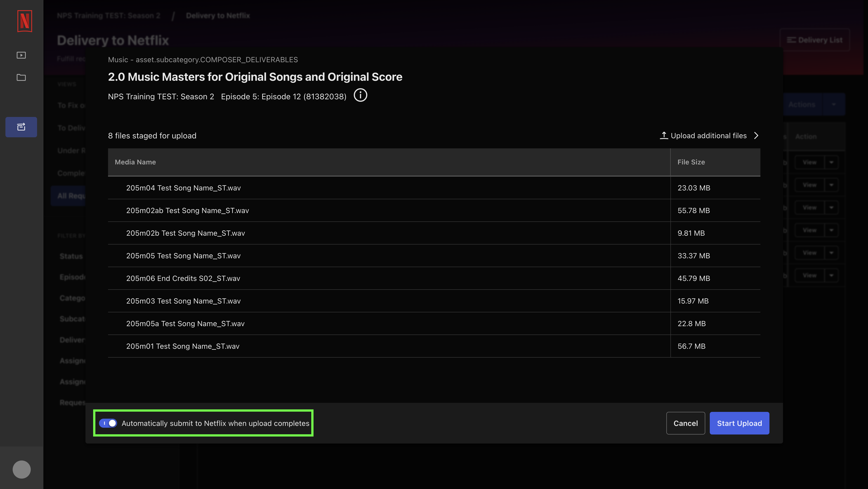The width and height of the screenshot is (868, 489).
Task: Click the Actions plus icon button
Action: [x=834, y=104]
